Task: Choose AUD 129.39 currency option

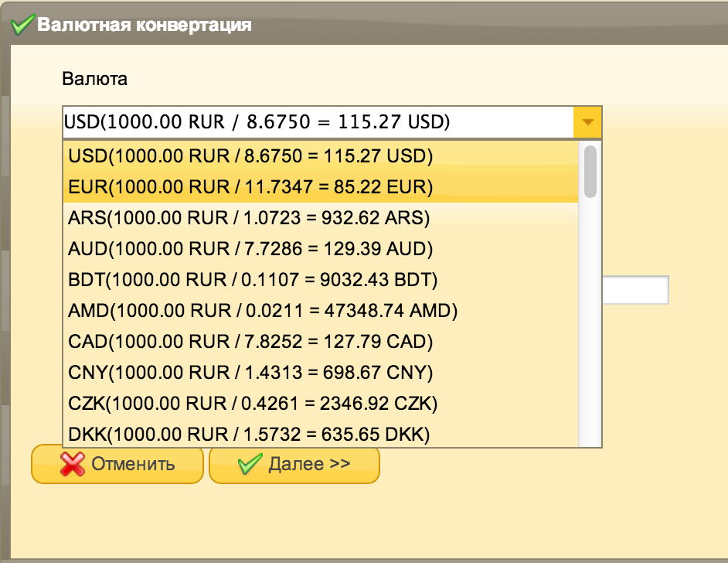Action: pos(250,249)
